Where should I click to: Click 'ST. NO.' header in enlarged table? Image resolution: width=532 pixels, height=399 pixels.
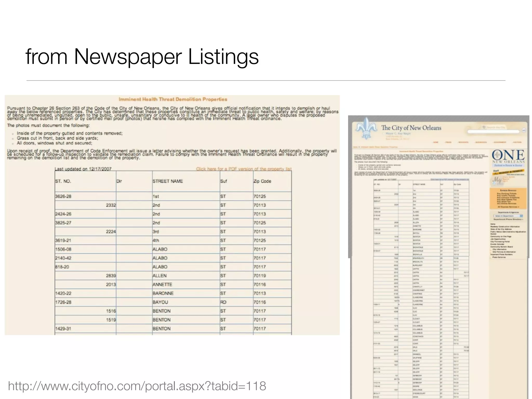[63, 181]
